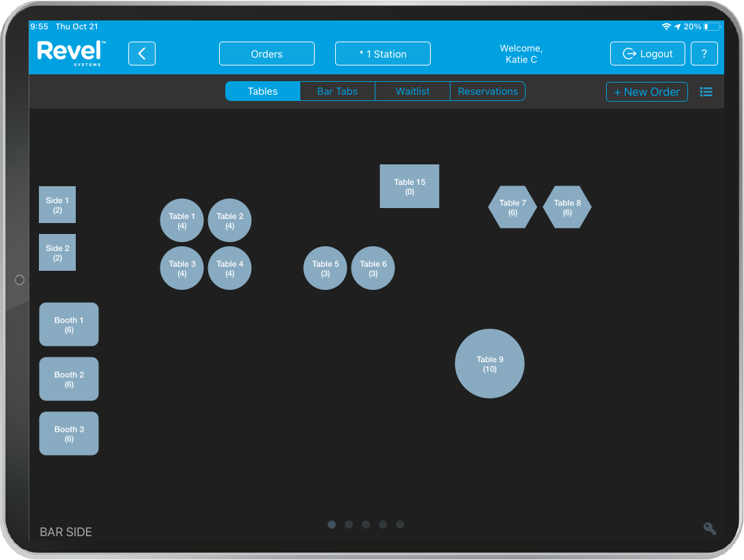This screenshot has height=560, width=744.
Task: Switch to the Bar Tabs tab
Action: pyautogui.click(x=337, y=91)
